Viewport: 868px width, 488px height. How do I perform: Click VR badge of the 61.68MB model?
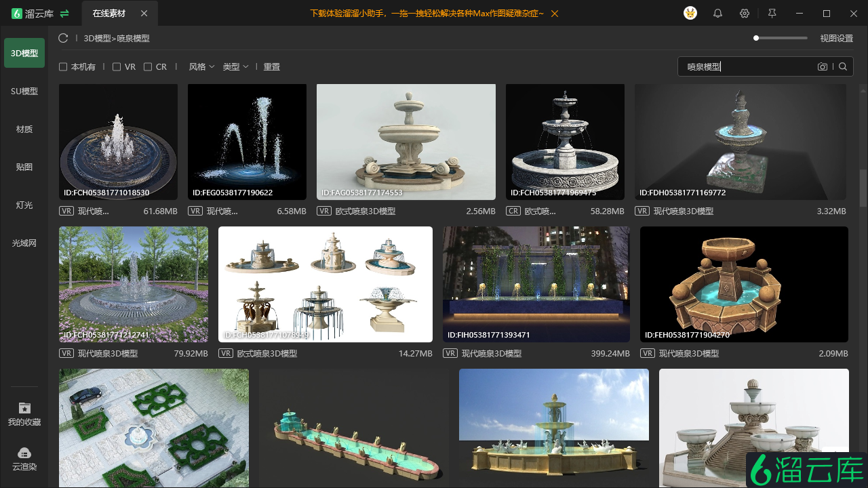pyautogui.click(x=66, y=211)
